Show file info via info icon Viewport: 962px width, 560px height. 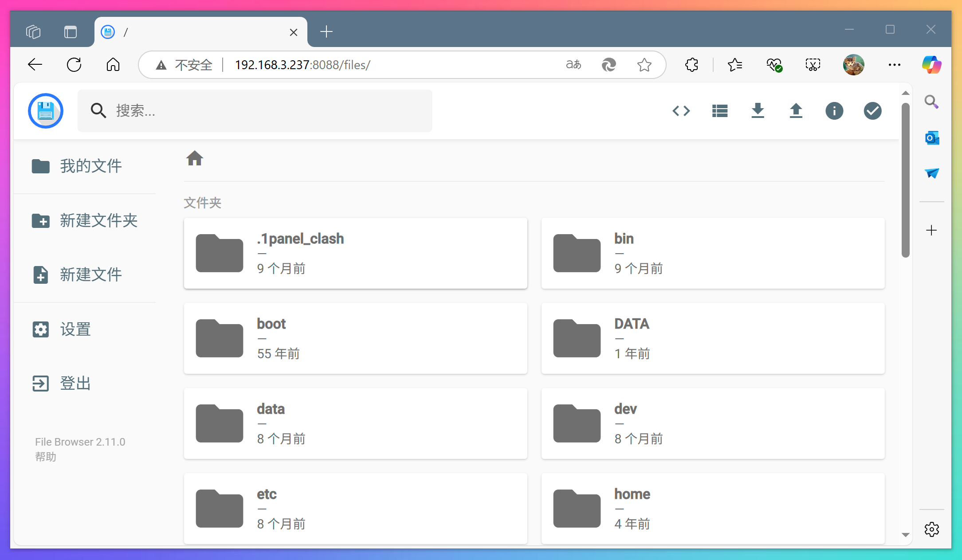click(x=834, y=111)
